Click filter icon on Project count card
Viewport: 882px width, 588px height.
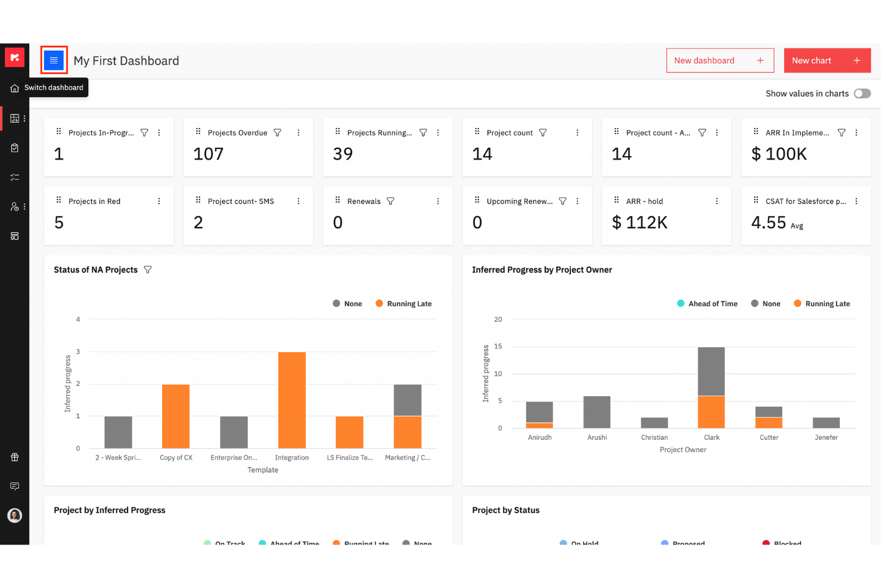click(543, 133)
